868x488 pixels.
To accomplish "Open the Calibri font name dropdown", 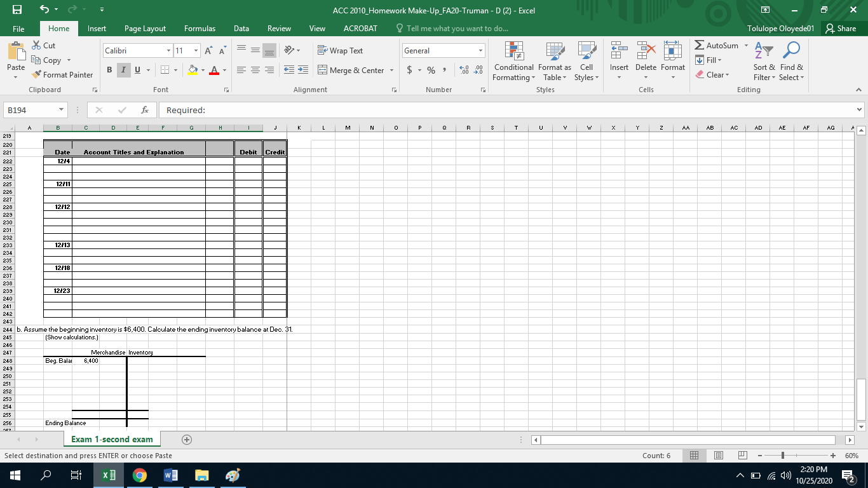I will coord(168,51).
